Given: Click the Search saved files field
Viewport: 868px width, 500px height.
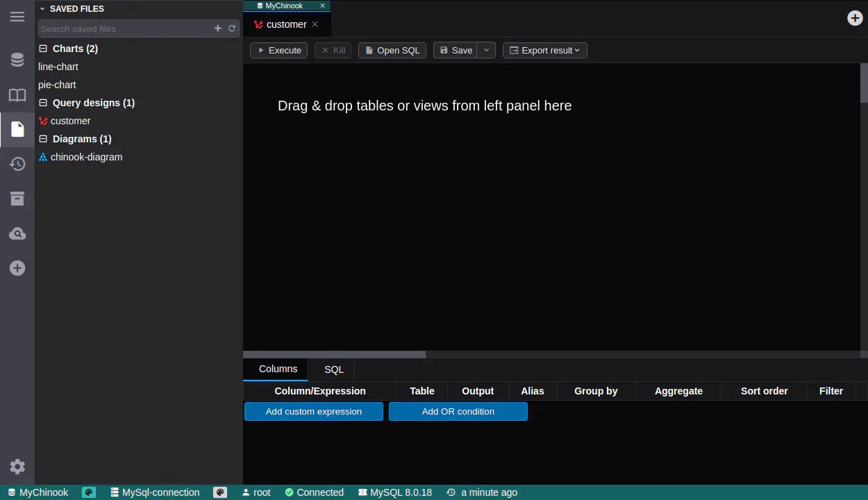Looking at the screenshot, I should click(125, 28).
